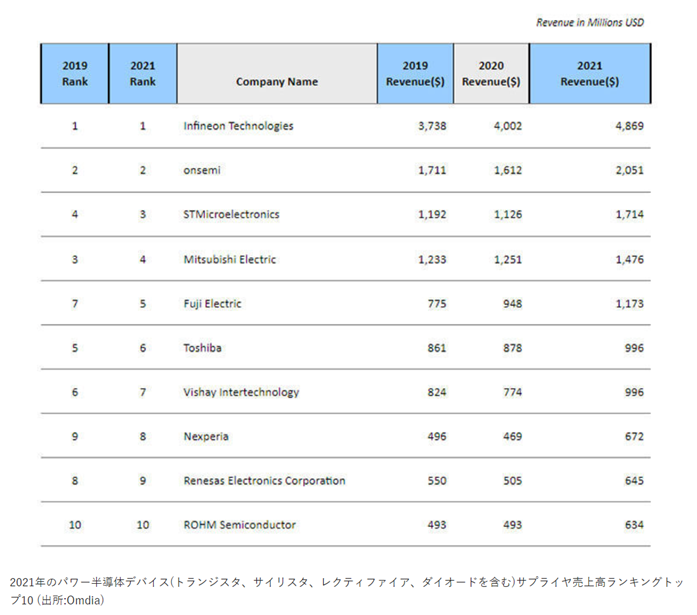Screen dimensions: 697x615
Task: Click Renesas 2019 revenue 550
Action: pos(437,480)
